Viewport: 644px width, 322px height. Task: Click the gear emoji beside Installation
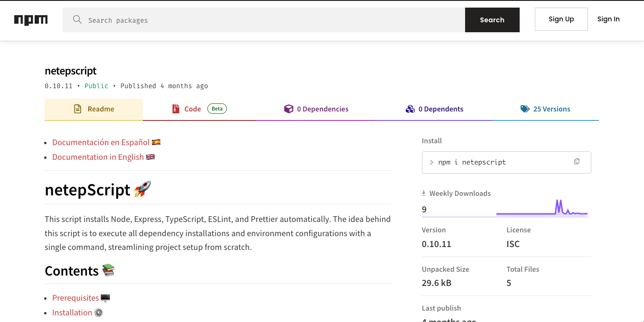click(x=99, y=313)
